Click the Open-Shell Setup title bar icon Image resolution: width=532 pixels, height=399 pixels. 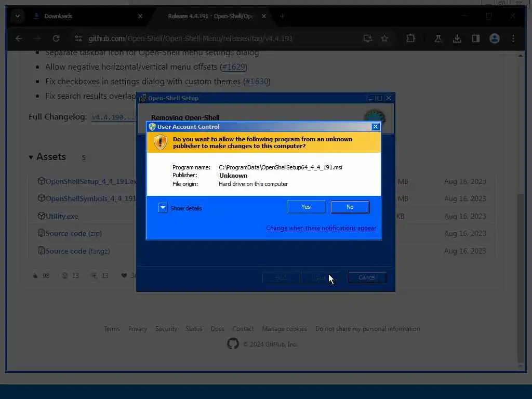(143, 98)
